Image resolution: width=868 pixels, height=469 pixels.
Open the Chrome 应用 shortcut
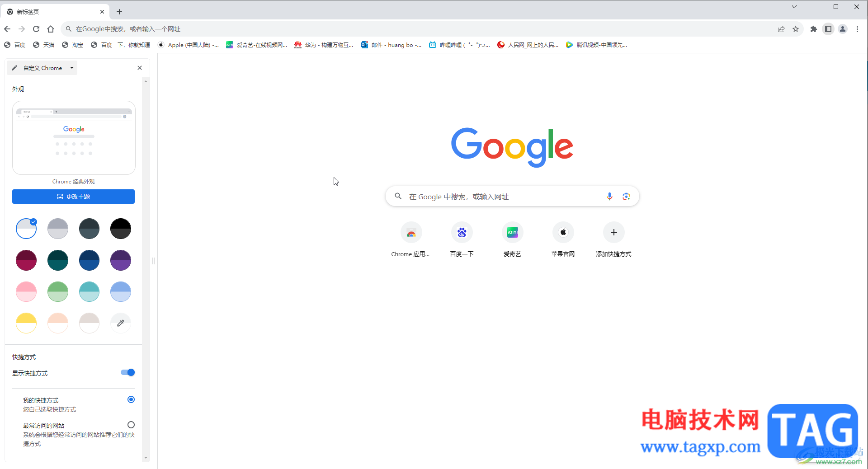click(x=411, y=240)
